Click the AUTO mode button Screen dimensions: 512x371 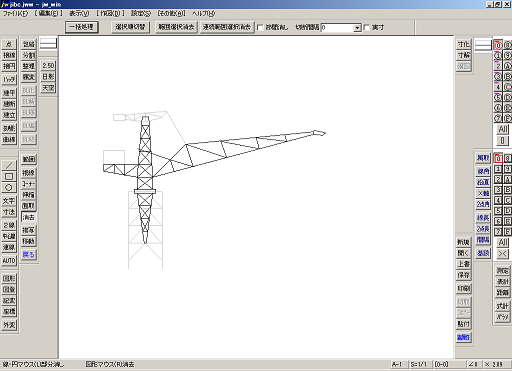tap(9, 261)
